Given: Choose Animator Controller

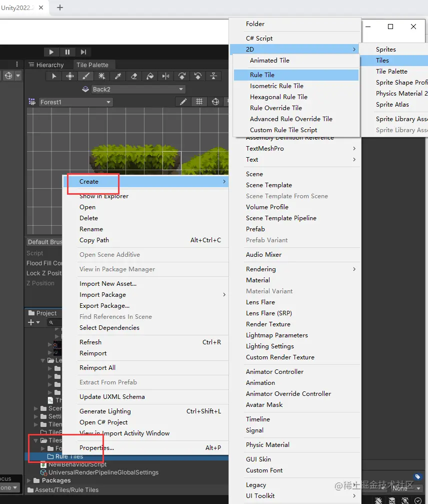Looking at the screenshot, I should (295, 371).
